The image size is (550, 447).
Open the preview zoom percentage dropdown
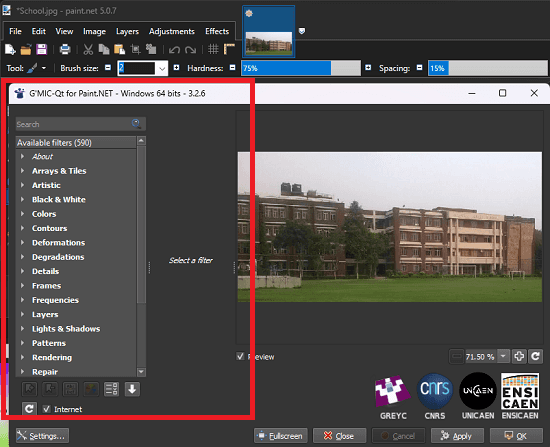tap(503, 356)
